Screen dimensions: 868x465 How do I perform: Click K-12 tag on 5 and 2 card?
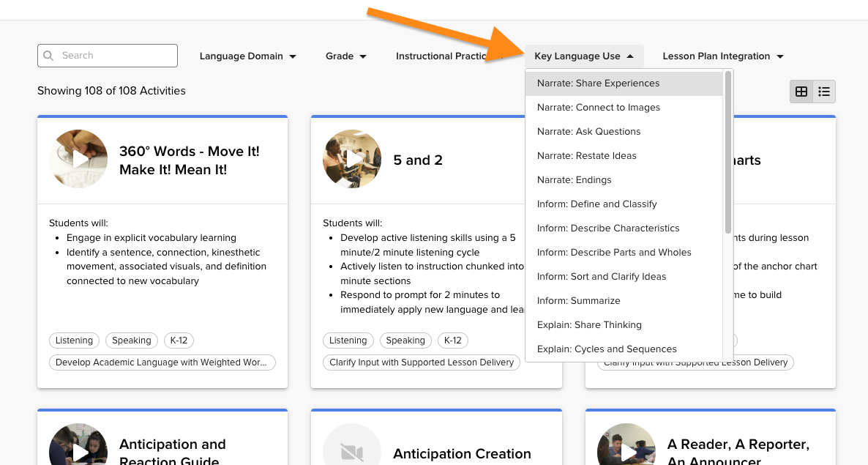pyautogui.click(x=453, y=341)
